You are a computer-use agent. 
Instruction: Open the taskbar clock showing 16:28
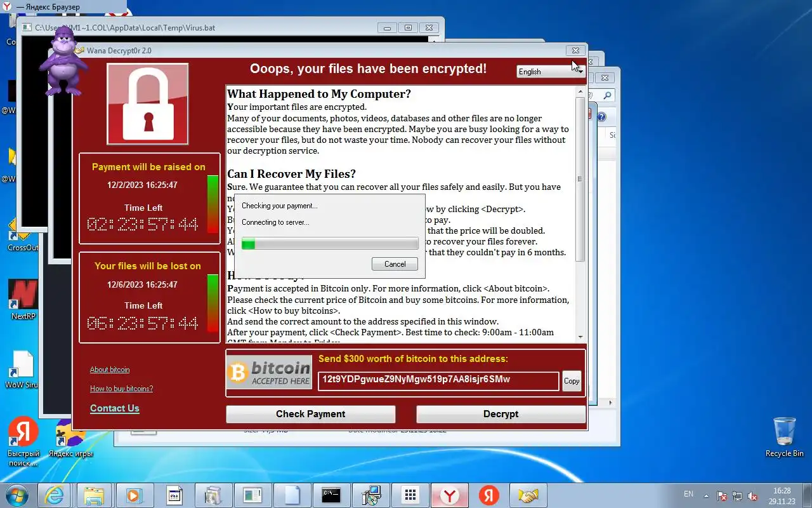782,496
